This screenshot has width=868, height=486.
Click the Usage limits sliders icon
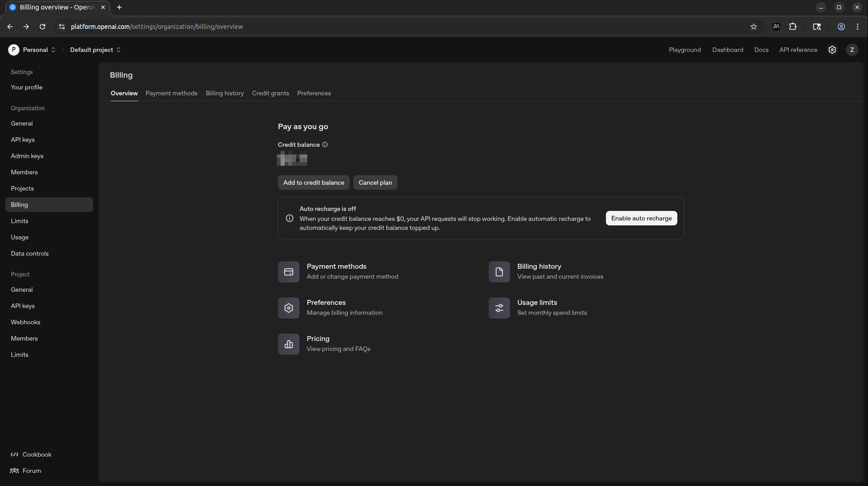click(x=499, y=308)
